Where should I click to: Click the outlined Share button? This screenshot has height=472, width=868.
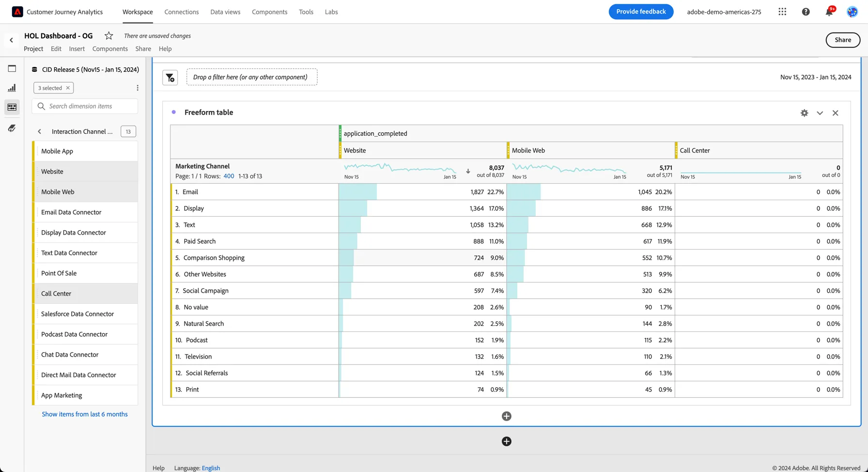point(843,40)
